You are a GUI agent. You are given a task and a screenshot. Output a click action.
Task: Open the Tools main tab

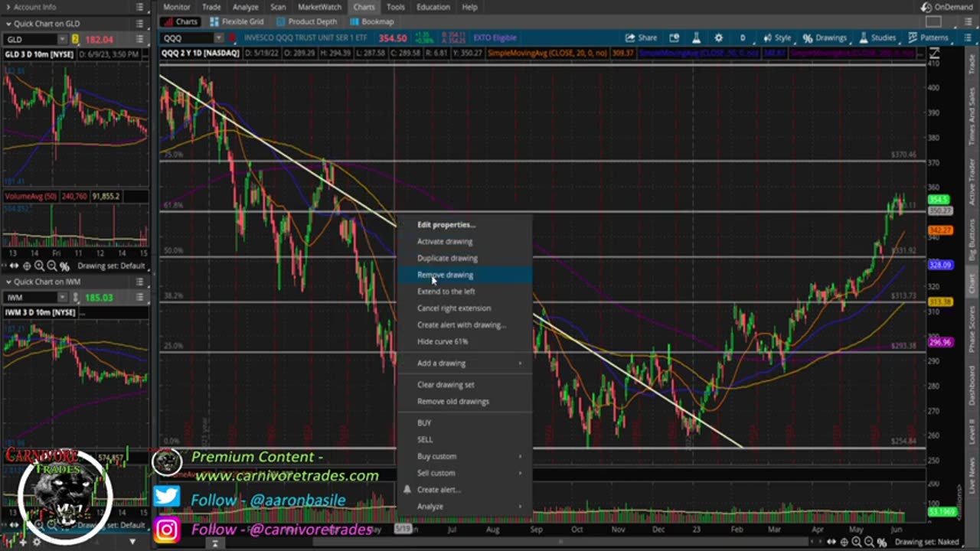(395, 7)
